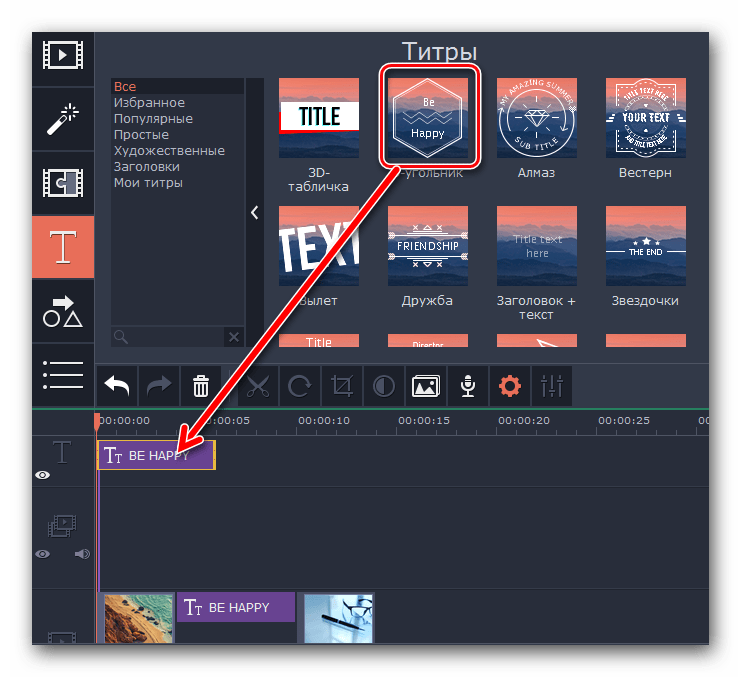Open the More list tab icon

(x=63, y=375)
